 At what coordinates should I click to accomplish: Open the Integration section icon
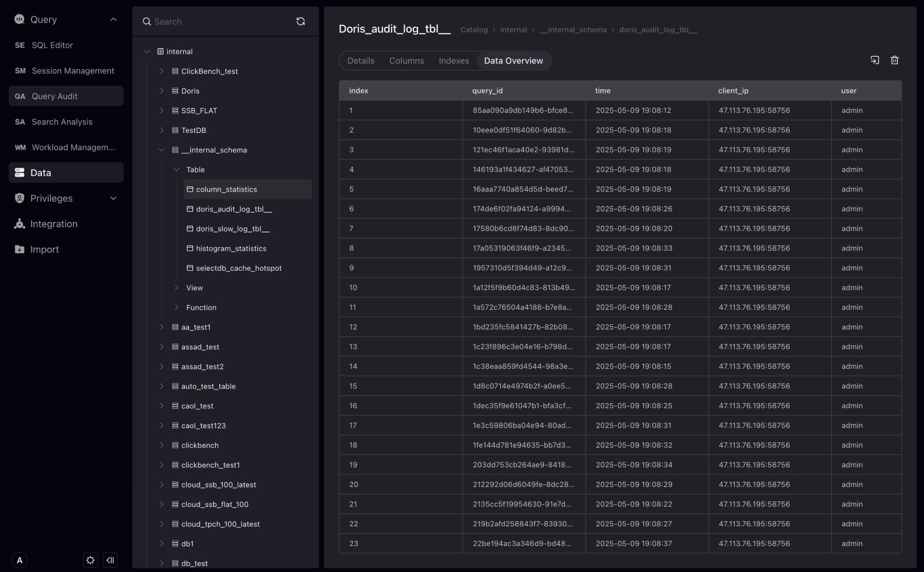[x=18, y=224]
